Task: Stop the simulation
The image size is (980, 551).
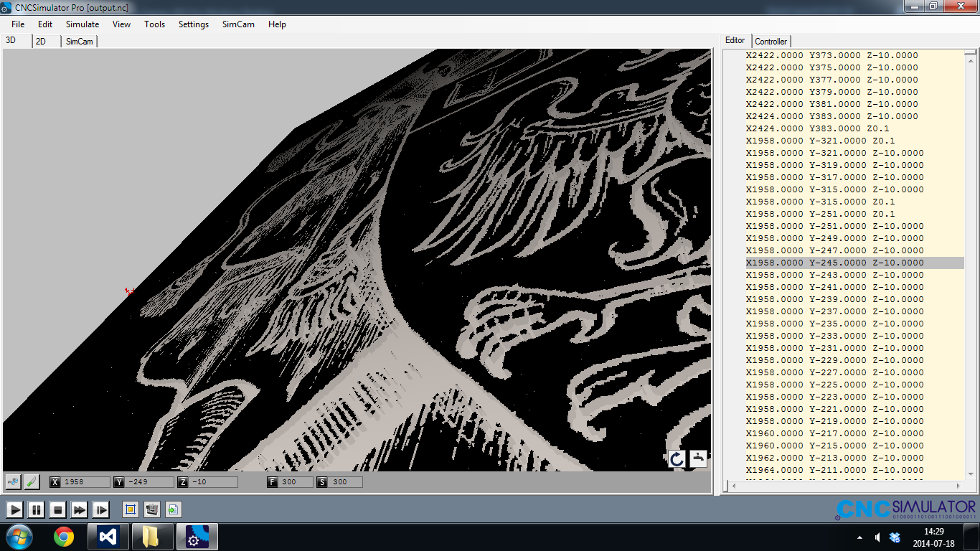Action: [x=57, y=510]
